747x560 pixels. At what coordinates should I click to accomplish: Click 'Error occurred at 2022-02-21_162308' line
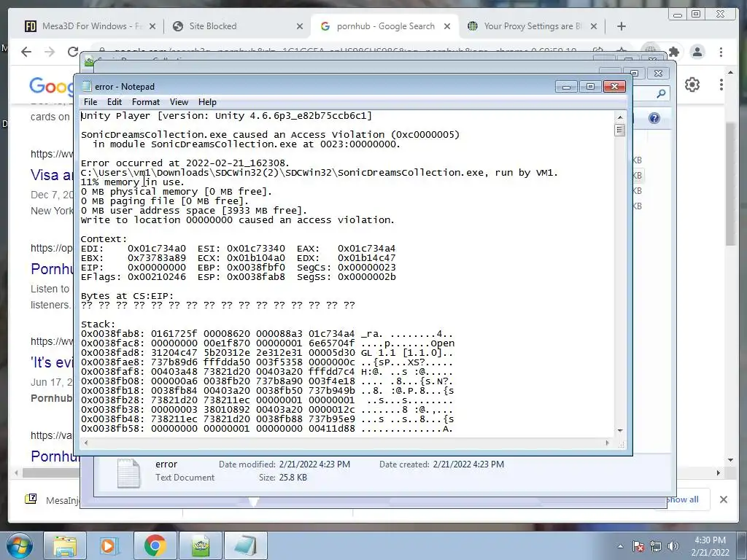click(185, 163)
